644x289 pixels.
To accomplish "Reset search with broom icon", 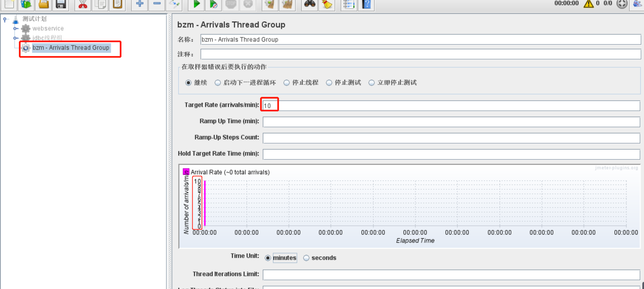I will coord(327,4).
